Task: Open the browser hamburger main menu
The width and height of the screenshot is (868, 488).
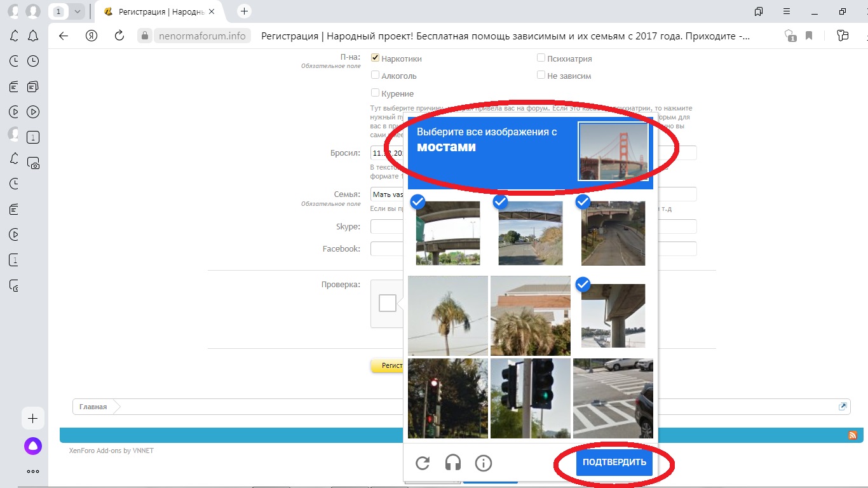Action: (x=787, y=11)
